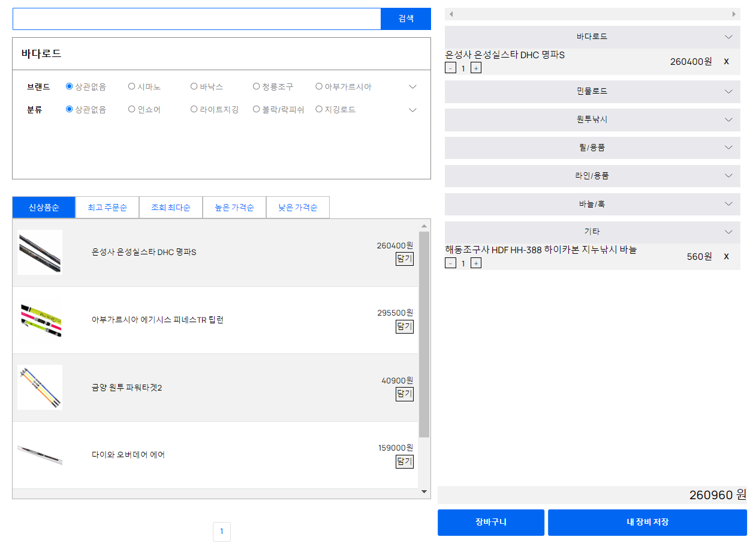Click the total amount 260960 원
This screenshot has height=546, width=756.
click(x=718, y=495)
